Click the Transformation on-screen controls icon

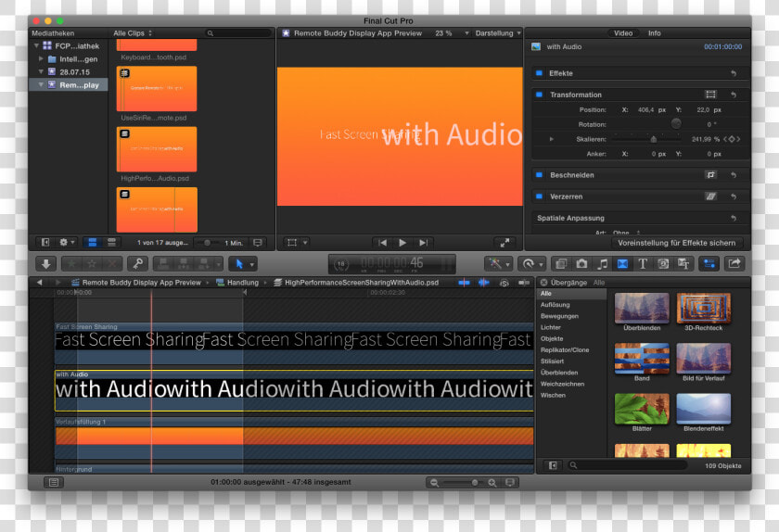coord(711,95)
